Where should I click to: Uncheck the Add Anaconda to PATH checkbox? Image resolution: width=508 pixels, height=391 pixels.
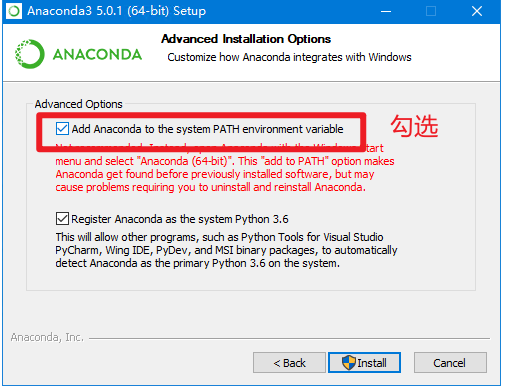pyautogui.click(x=62, y=129)
